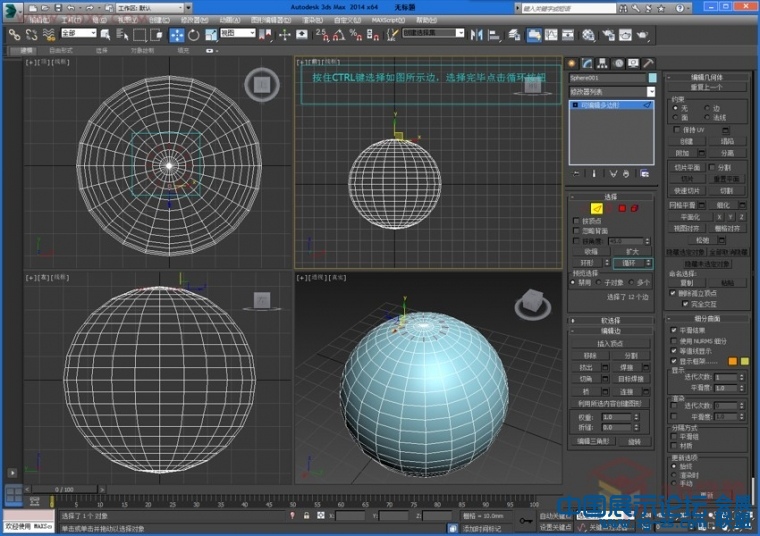The image size is (760, 536).
Task: Activate the Select and Rotate tool
Action: 194,35
